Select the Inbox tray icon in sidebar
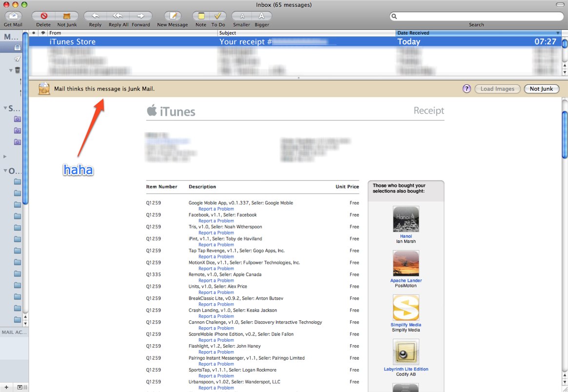The height and width of the screenshot is (392, 568). [18, 47]
